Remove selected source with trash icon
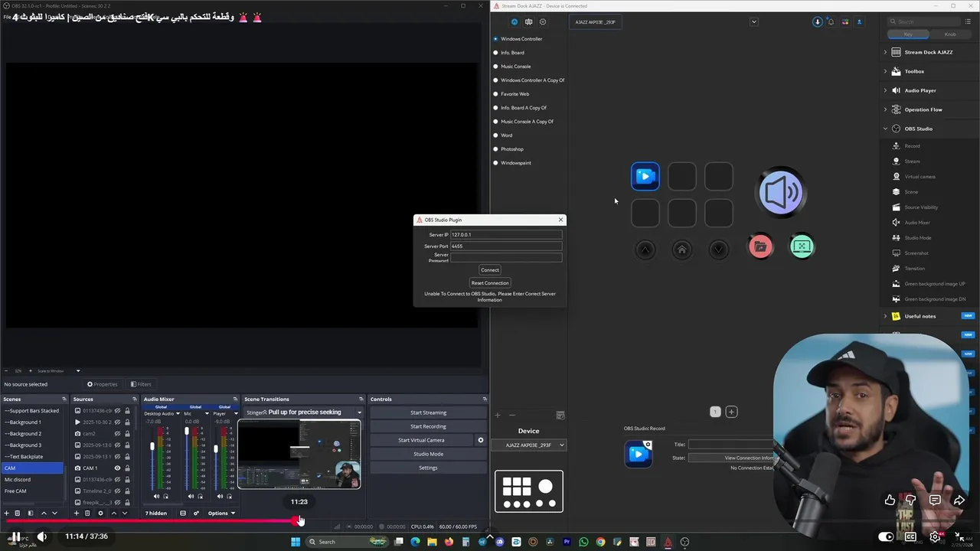The height and width of the screenshot is (551, 980). [87, 513]
